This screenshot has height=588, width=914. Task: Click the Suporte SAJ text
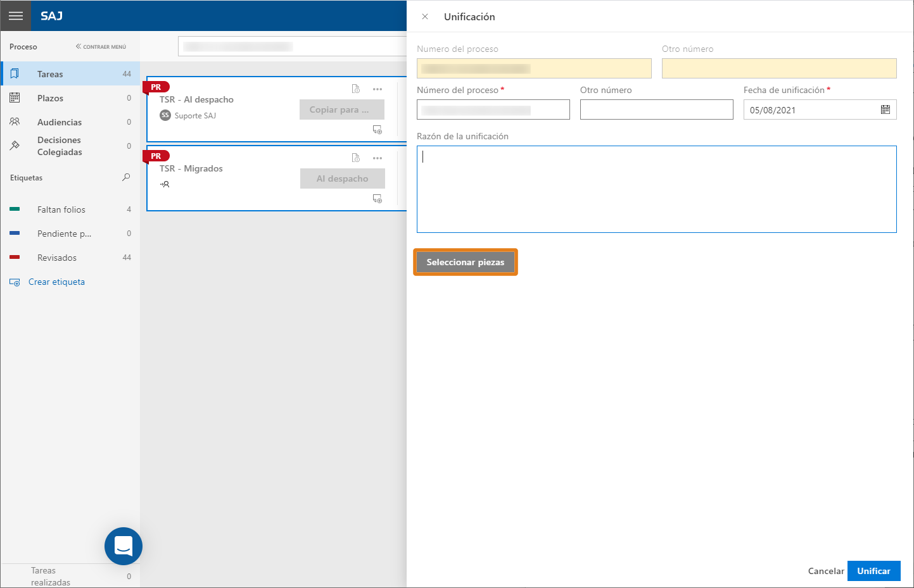[195, 116]
